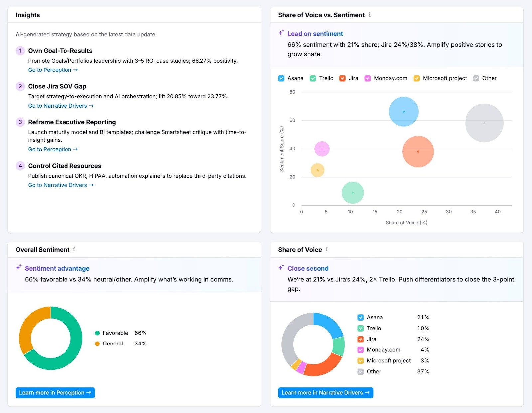Select the orange Jira bubble in the chart
Screen dimensions: 532x413
tap(418, 151)
